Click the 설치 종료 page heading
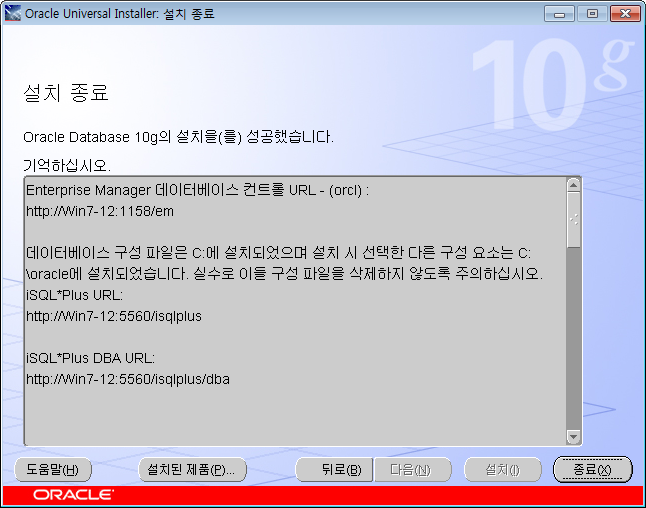Screen dimensions: 646x508 point(66,93)
